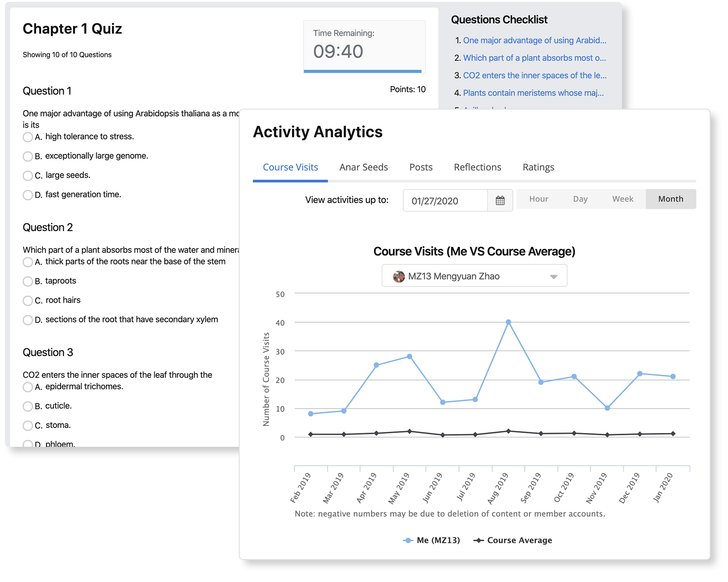Image resolution: width=728 pixels, height=582 pixels.
Task: Click the MZ13 user avatar thumbnail
Action: click(x=399, y=276)
